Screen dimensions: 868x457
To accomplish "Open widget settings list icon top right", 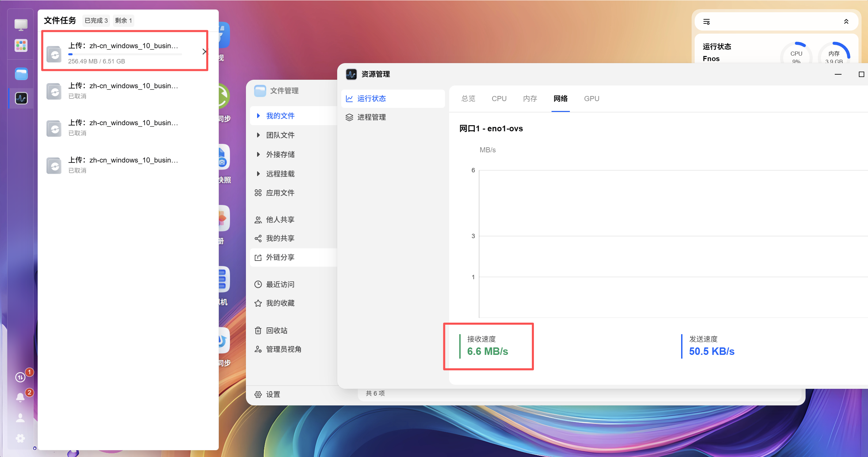I will click(707, 22).
